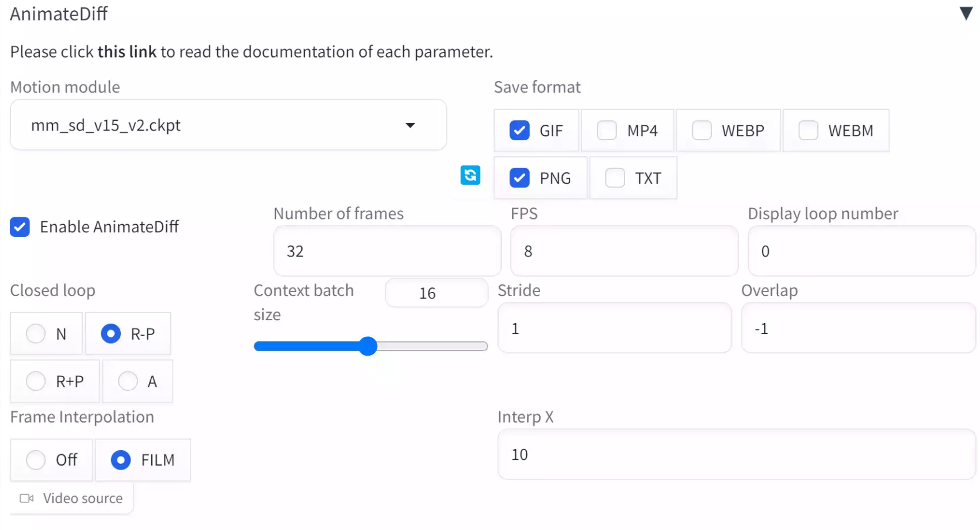Image resolution: width=980 pixels, height=530 pixels.
Task: Enable TXT save format
Action: click(615, 178)
